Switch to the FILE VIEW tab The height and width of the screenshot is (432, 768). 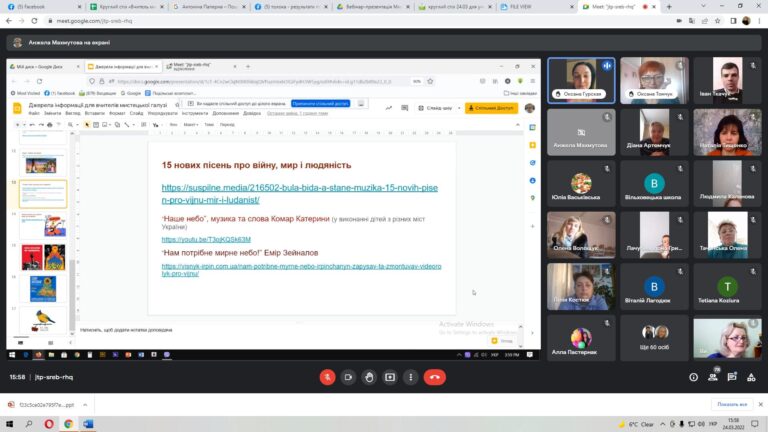(536, 7)
